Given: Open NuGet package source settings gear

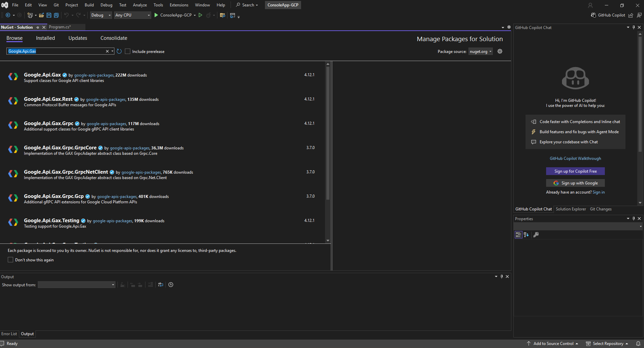Looking at the screenshot, I should point(500,51).
